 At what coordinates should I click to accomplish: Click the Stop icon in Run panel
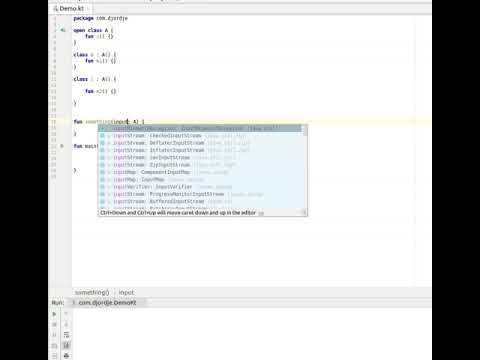54,324
